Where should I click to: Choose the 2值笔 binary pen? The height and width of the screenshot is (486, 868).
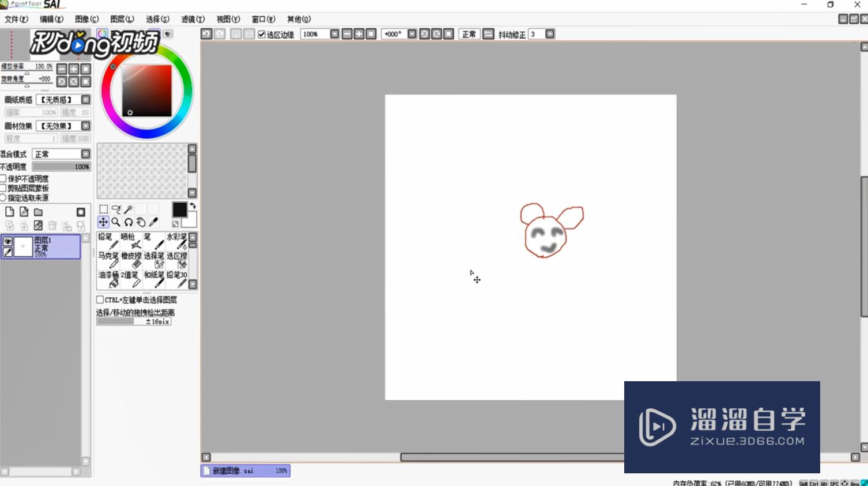coord(131,279)
